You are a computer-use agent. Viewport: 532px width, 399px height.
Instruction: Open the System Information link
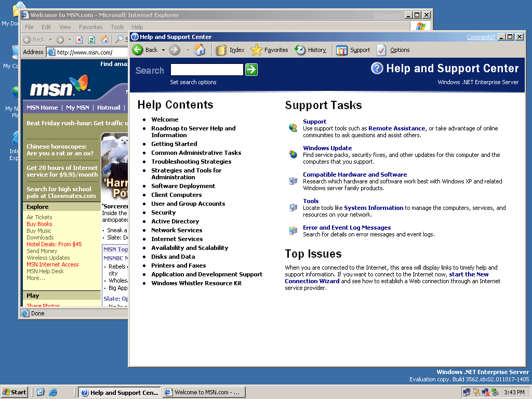(x=374, y=208)
